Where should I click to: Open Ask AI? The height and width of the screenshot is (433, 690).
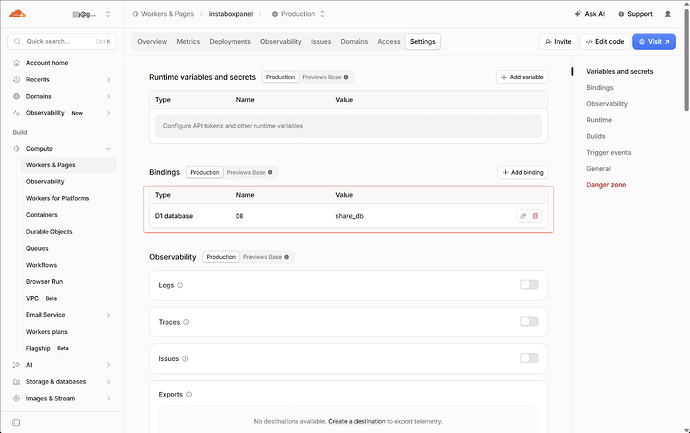[x=590, y=14]
